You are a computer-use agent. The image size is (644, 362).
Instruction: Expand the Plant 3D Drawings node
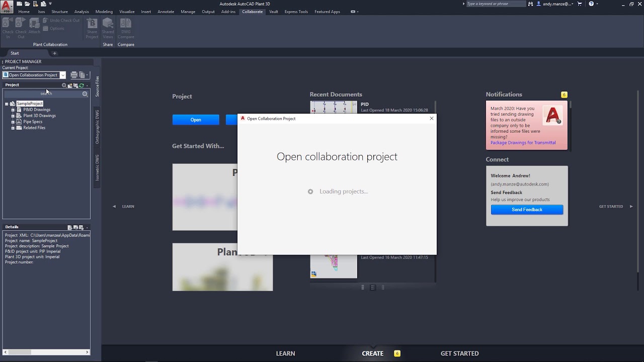point(13,116)
